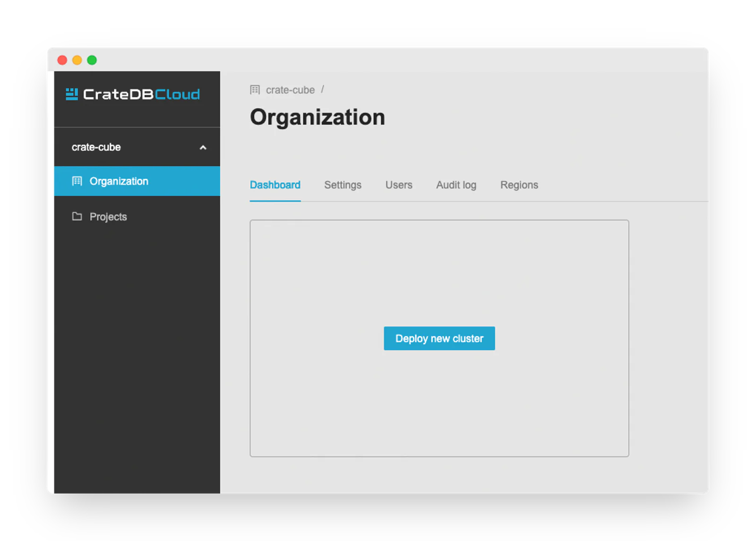The height and width of the screenshot is (541, 756).
Task: Close the window with red button
Action: (62, 60)
